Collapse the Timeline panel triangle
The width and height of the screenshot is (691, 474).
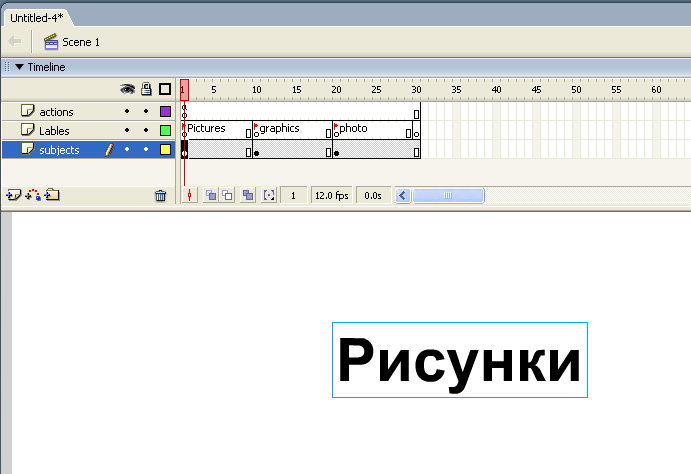coord(19,67)
